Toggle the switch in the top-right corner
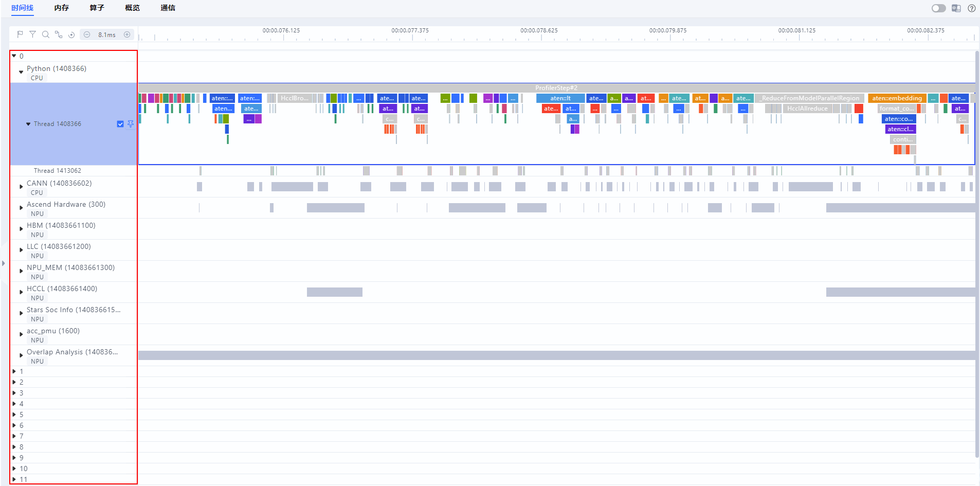 [x=939, y=8]
